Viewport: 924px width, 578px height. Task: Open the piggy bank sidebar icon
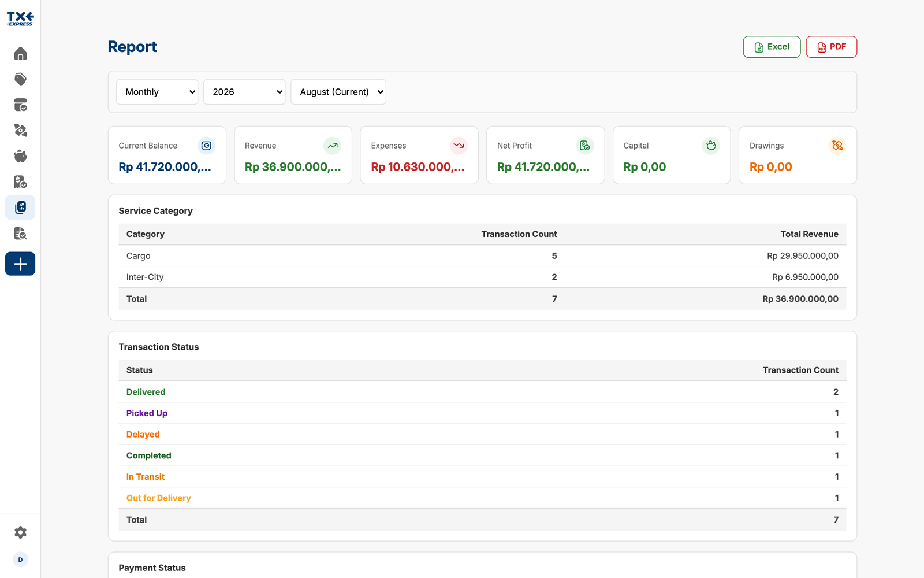pos(20,156)
